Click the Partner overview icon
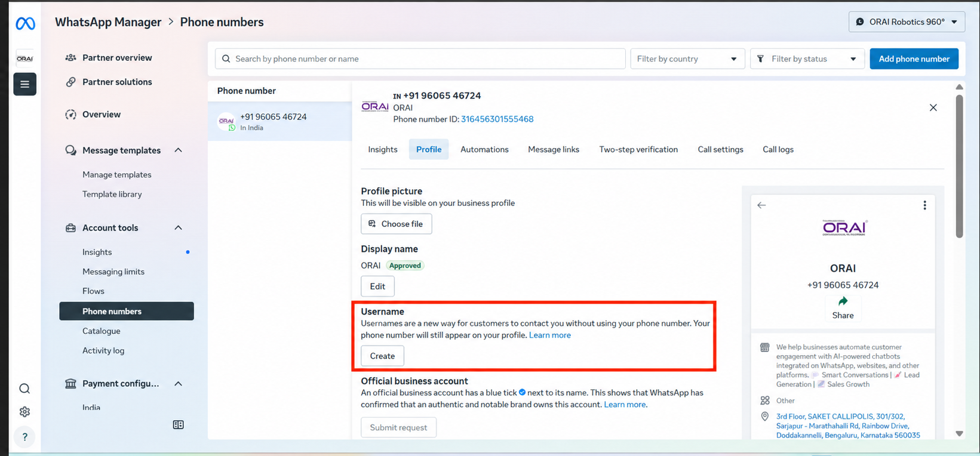This screenshot has width=980, height=456. tap(70, 57)
